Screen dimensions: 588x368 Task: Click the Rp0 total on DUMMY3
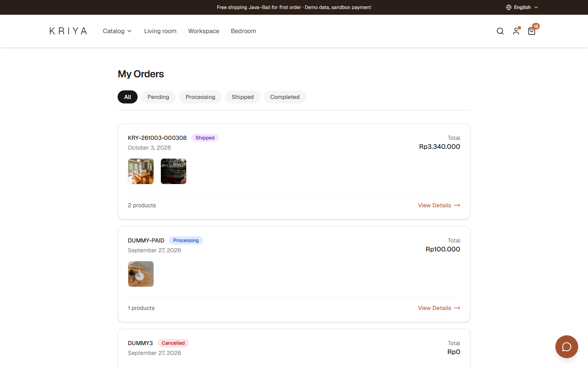pos(454,352)
